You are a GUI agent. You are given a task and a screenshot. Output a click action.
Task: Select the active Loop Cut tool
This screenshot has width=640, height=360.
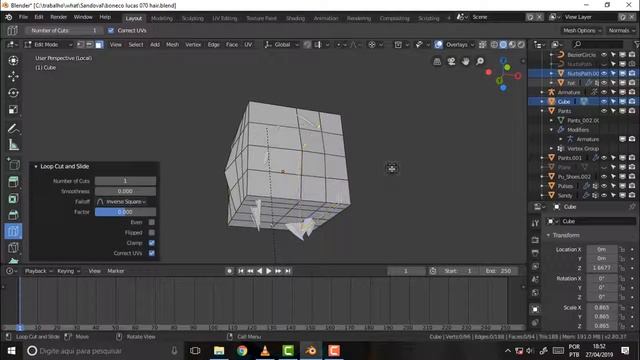13,231
